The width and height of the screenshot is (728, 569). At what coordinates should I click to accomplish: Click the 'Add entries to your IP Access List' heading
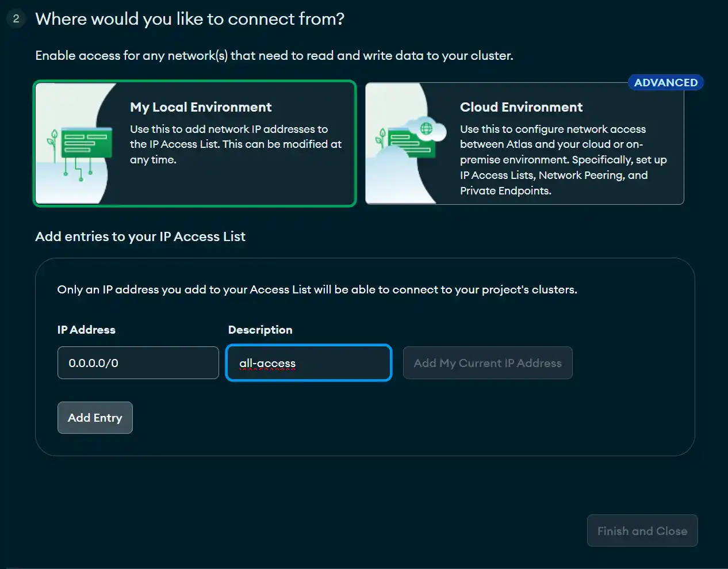[140, 236]
